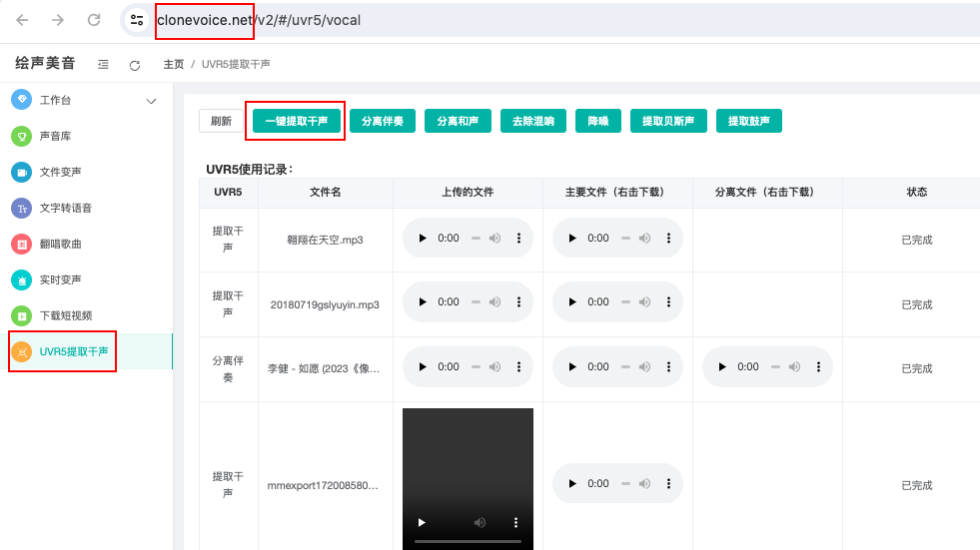Open 文件变声 sidebar item
The width and height of the screenshot is (980, 550).
pyautogui.click(x=86, y=172)
